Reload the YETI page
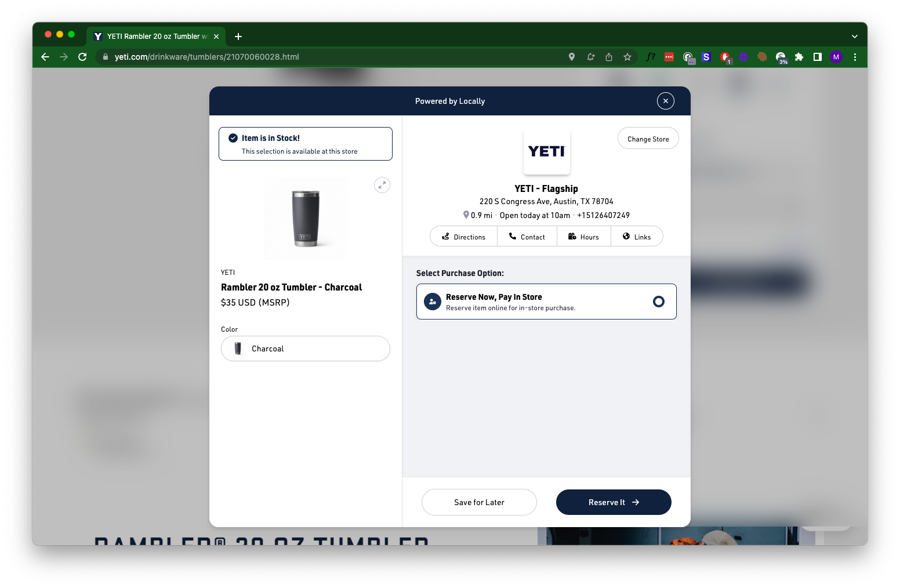This screenshot has height=588, width=900. point(82,57)
